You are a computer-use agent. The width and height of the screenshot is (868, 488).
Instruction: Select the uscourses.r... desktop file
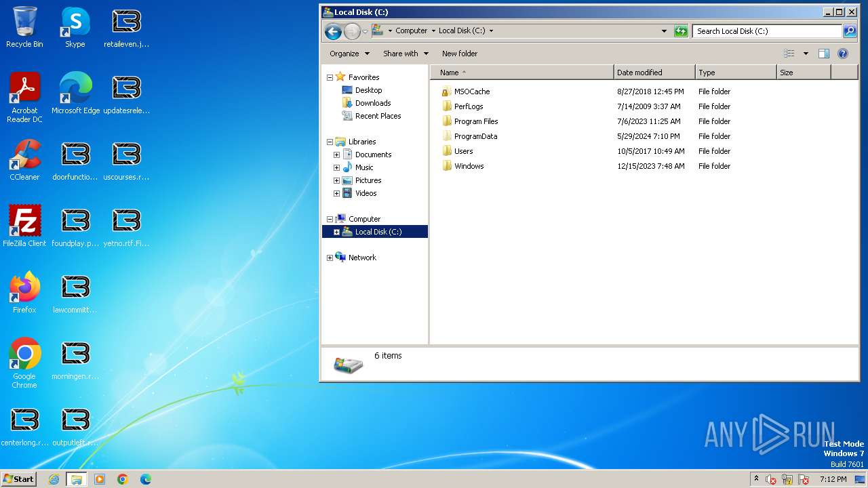point(126,160)
